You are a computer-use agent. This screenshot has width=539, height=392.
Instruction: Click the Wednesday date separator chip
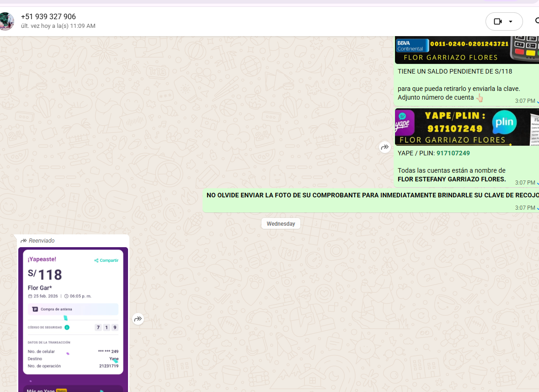[x=281, y=224]
